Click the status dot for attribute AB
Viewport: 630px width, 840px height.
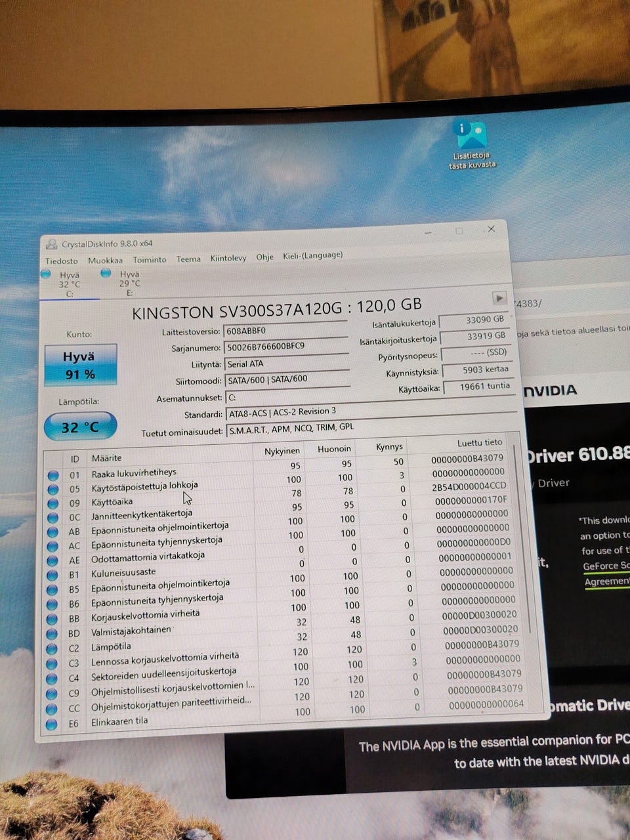[52, 532]
